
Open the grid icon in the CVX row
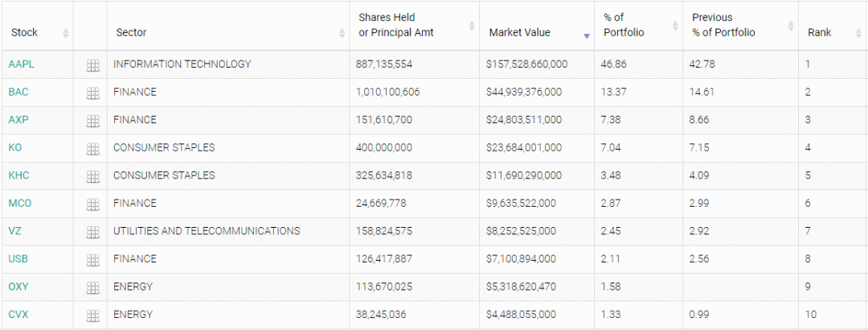point(93,316)
